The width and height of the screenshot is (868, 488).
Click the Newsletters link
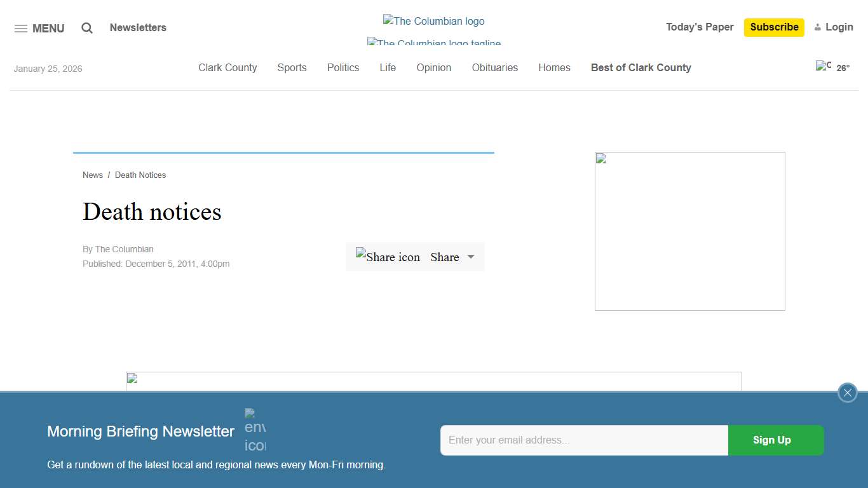[x=138, y=27]
